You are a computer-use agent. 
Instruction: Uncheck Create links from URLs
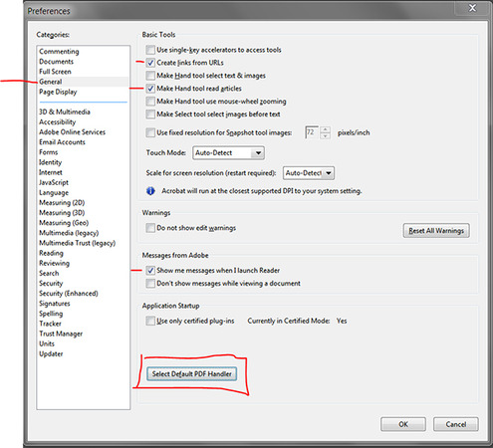pyautogui.click(x=150, y=63)
